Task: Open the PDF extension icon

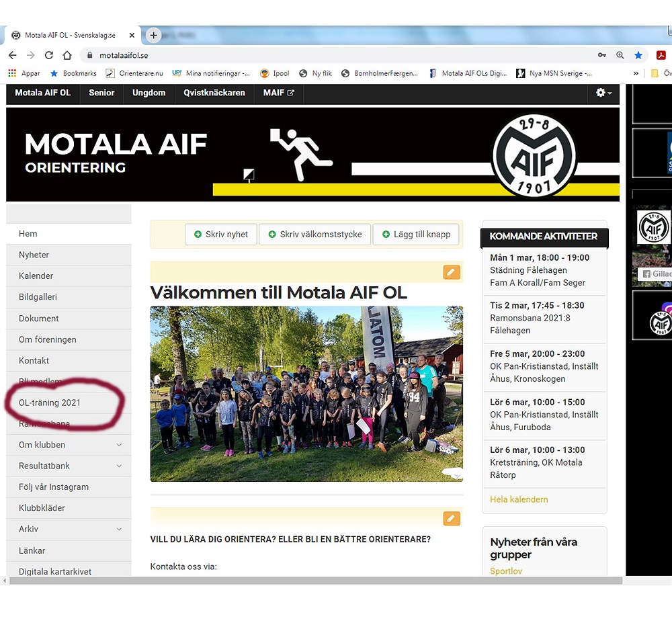Action: (661, 55)
